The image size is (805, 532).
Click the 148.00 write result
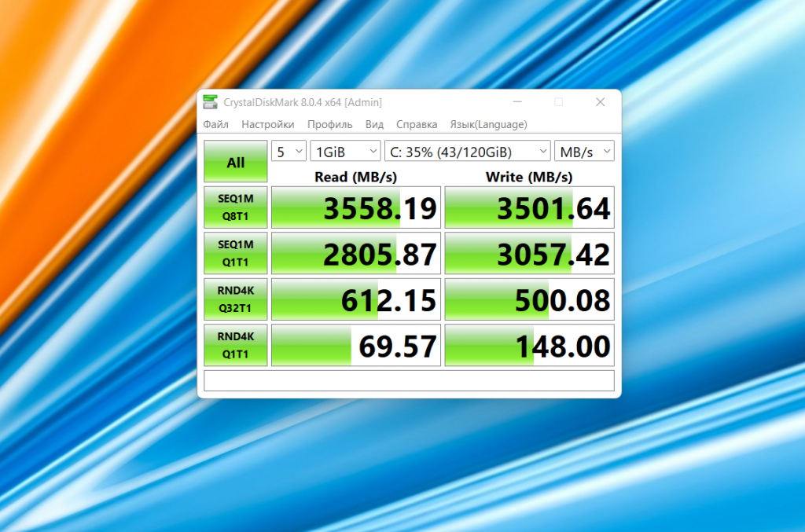pyautogui.click(x=529, y=345)
